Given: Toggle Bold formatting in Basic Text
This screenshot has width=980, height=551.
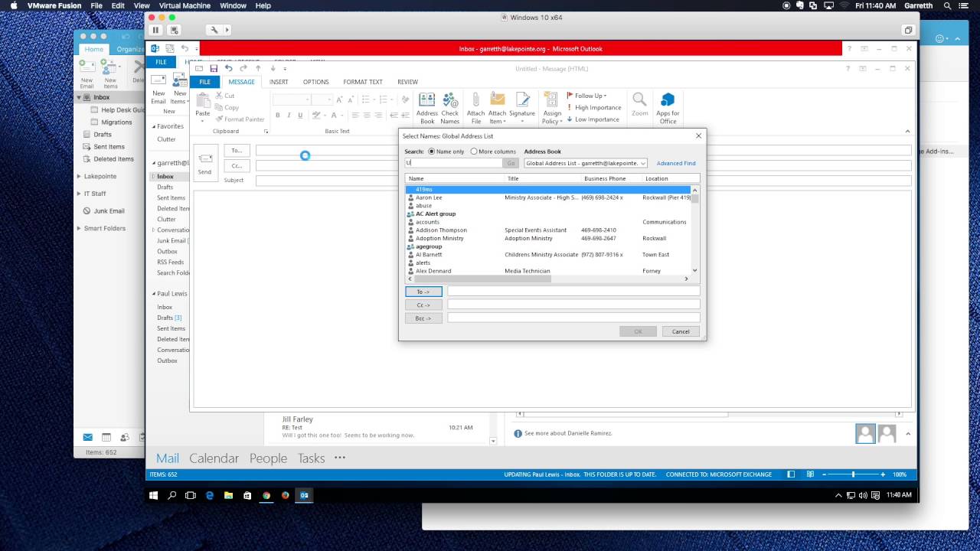Looking at the screenshot, I should (278, 116).
